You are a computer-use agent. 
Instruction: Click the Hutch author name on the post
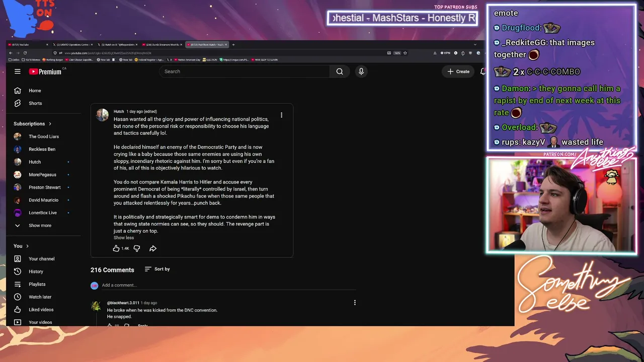[x=119, y=111]
